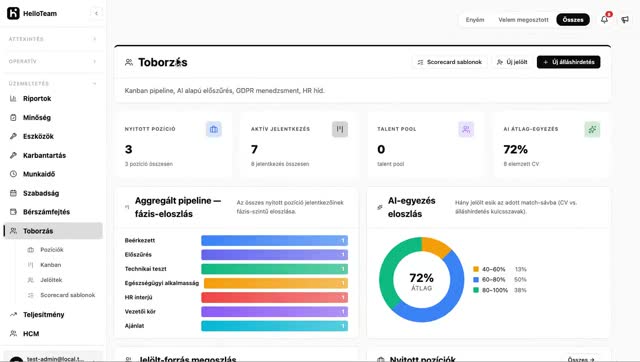This screenshot has height=362, width=640.
Task: Click the blue 60–80% legend swatch
Action: click(x=476, y=280)
